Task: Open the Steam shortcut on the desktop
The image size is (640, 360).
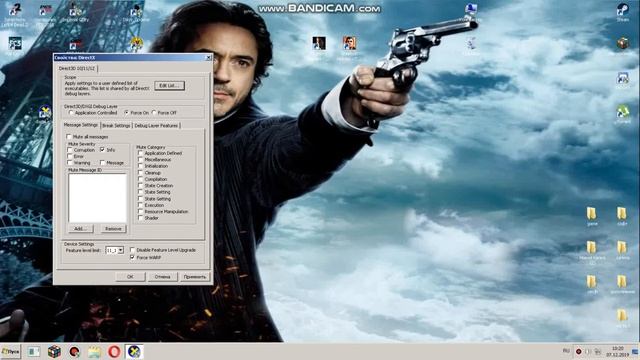Action: coord(622,12)
